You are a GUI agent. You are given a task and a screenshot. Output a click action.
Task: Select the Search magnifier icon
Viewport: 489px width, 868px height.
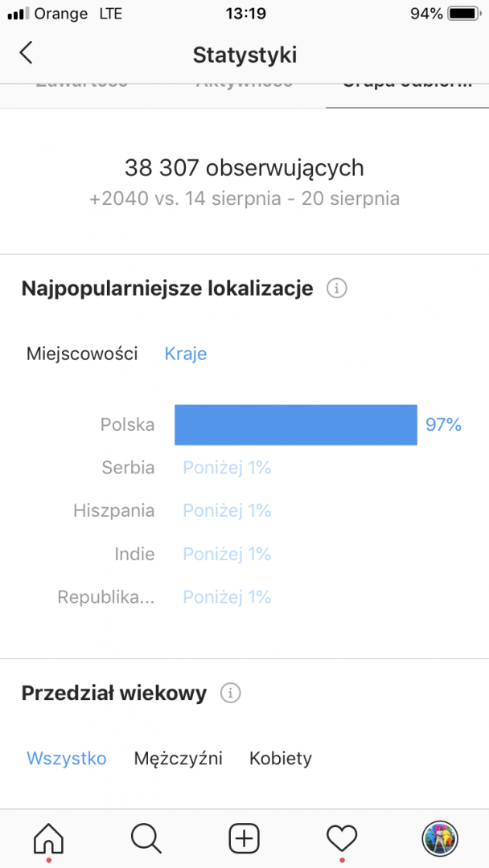coord(146,838)
